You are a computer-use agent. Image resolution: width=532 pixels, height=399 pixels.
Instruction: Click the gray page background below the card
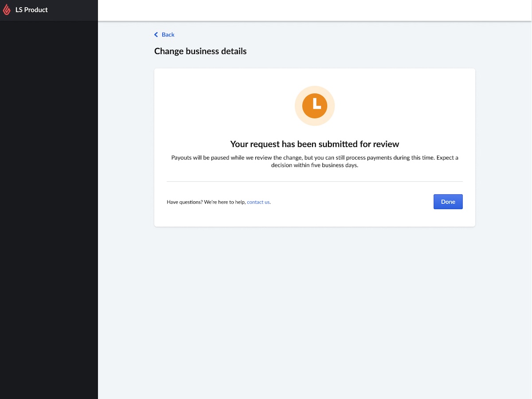tap(315, 310)
